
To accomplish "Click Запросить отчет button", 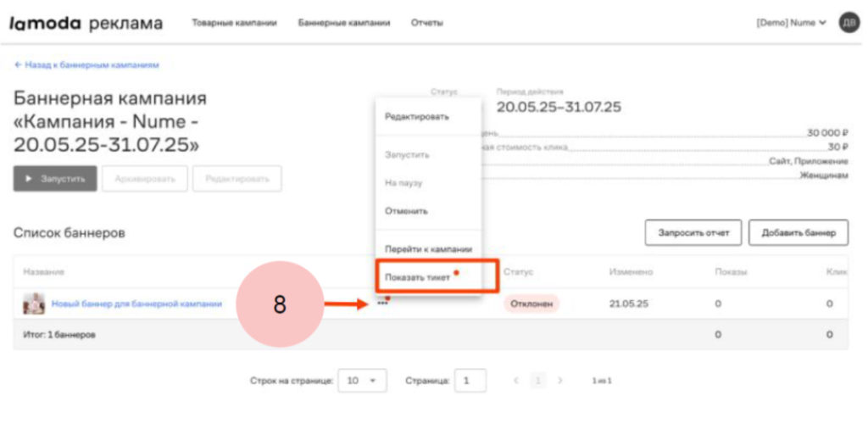I will [x=693, y=232].
